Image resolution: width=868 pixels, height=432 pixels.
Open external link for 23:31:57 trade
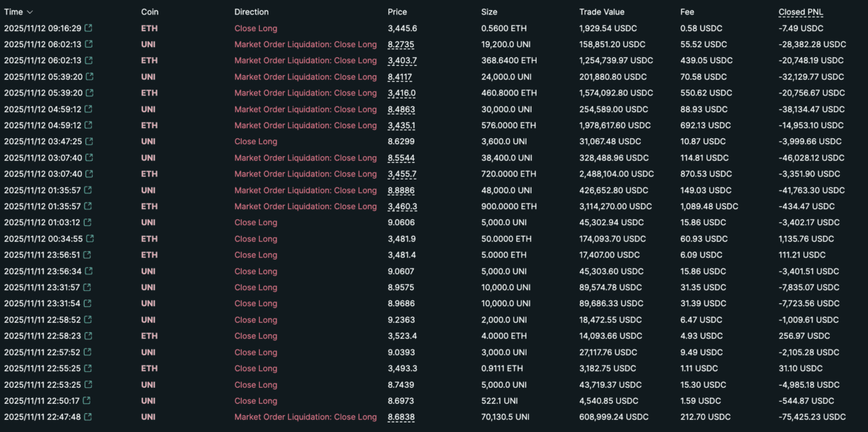coord(88,287)
